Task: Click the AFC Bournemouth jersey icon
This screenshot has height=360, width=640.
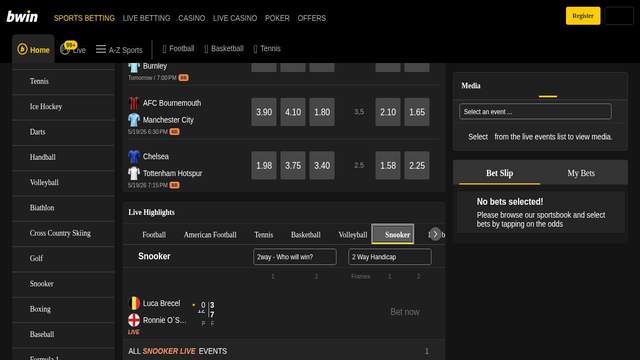Action: tap(134, 103)
